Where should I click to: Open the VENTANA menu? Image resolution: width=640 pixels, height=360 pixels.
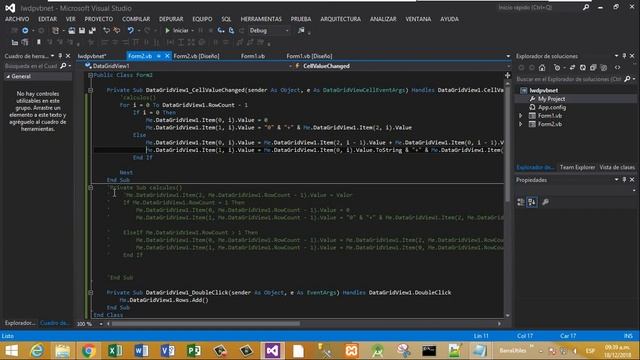pos(418,19)
